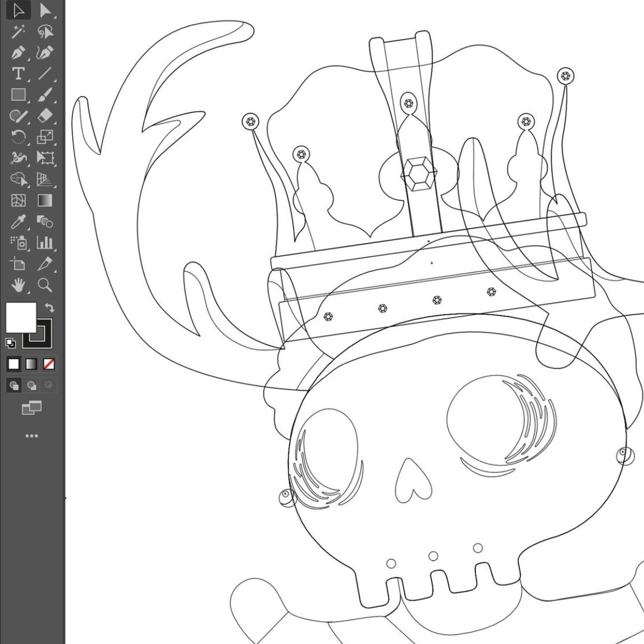Swap fill and stroke colors
Image resolution: width=644 pixels, height=644 pixels.
[x=49, y=308]
